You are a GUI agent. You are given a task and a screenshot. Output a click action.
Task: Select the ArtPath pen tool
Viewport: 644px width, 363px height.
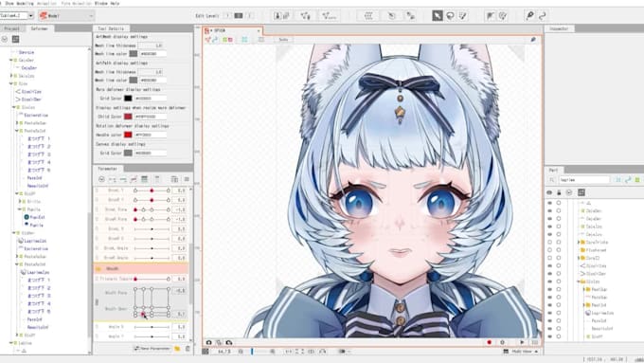(x=529, y=15)
